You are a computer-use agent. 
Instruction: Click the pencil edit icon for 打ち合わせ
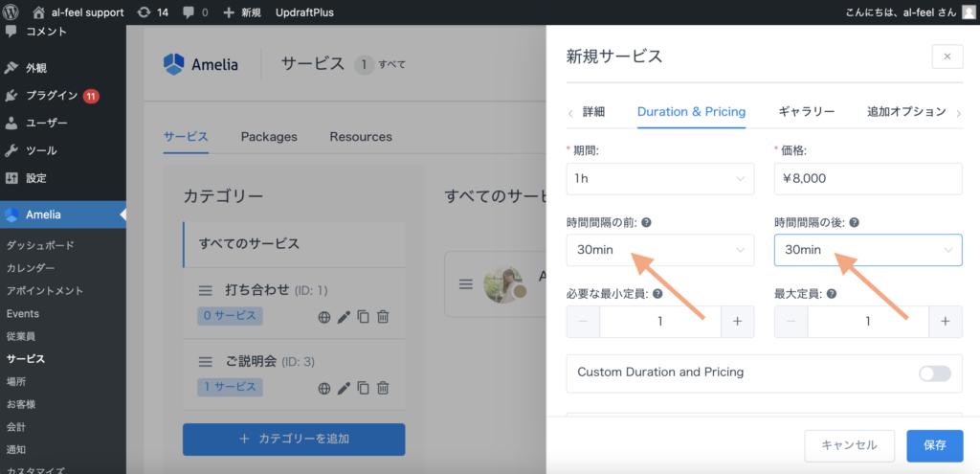(x=344, y=316)
